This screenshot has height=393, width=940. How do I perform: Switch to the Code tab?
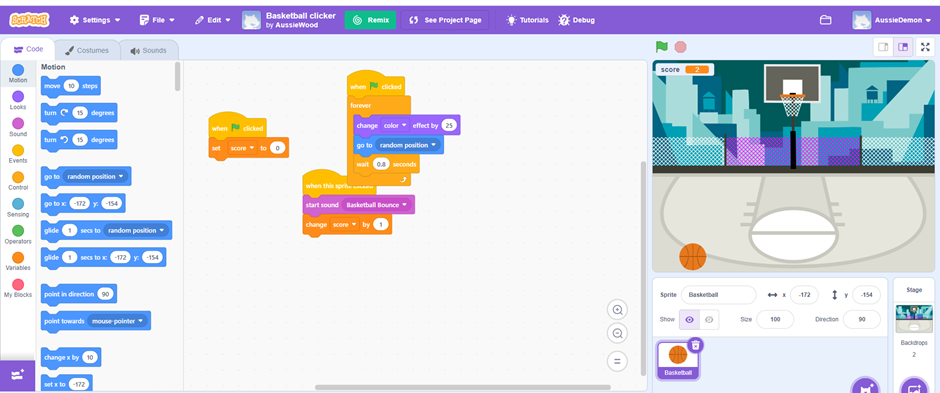click(x=28, y=50)
